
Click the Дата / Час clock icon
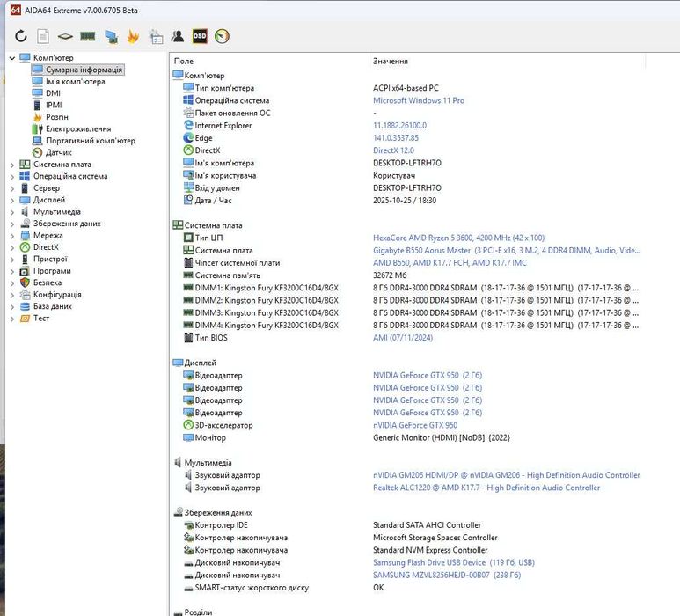188,200
